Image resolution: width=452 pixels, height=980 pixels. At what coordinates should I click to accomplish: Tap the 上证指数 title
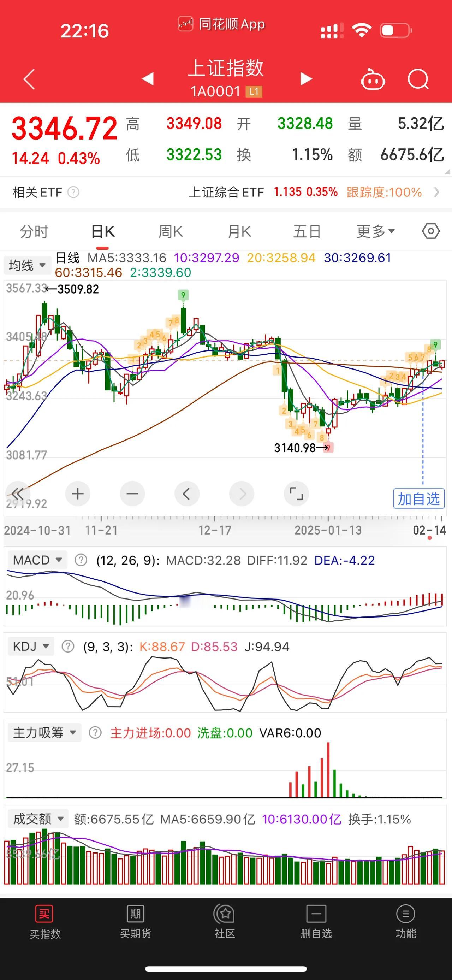pos(226,68)
